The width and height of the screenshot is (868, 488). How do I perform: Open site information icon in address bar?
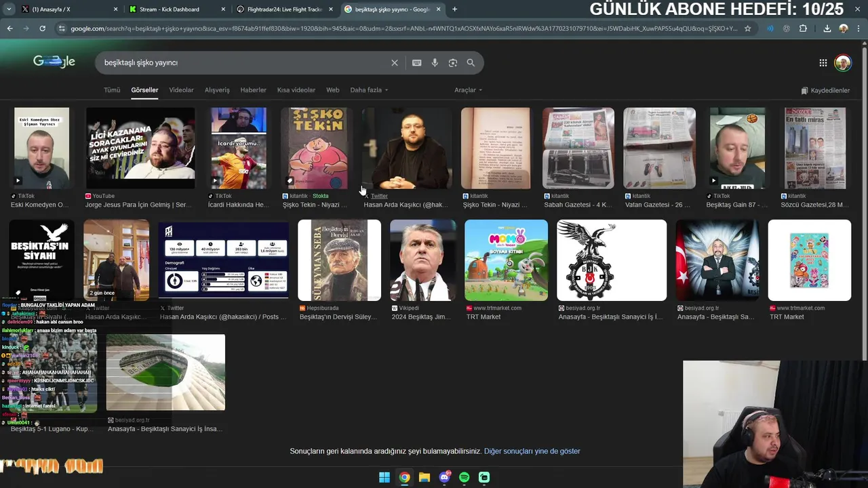pos(62,28)
